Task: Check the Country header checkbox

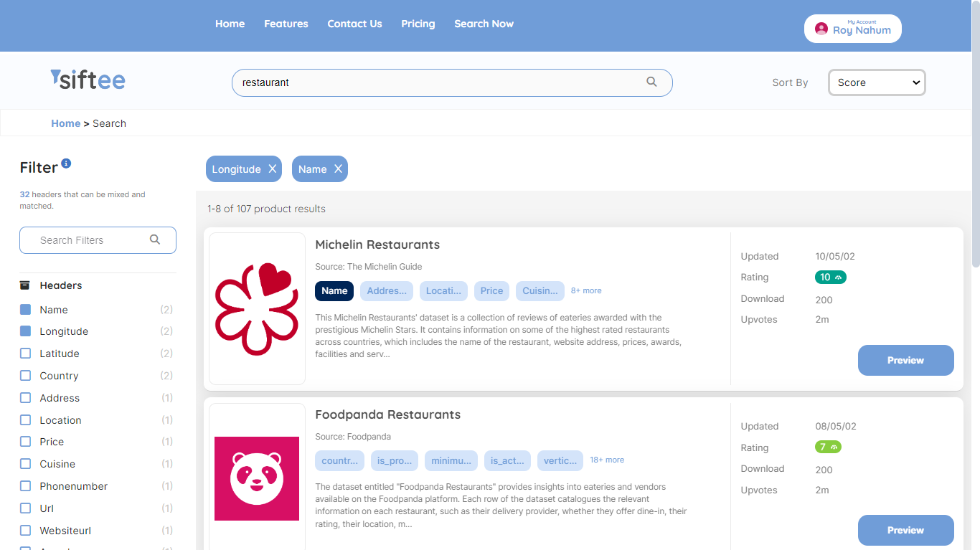Action: click(x=25, y=376)
